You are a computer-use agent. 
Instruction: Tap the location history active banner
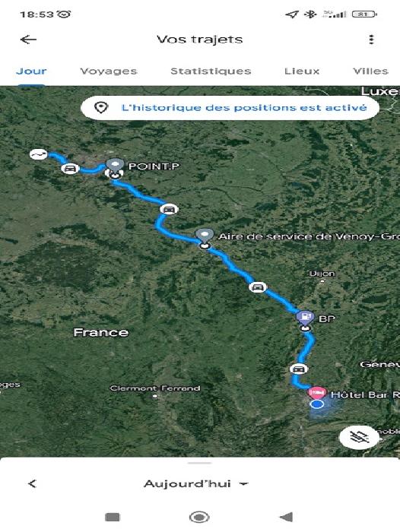(230, 108)
